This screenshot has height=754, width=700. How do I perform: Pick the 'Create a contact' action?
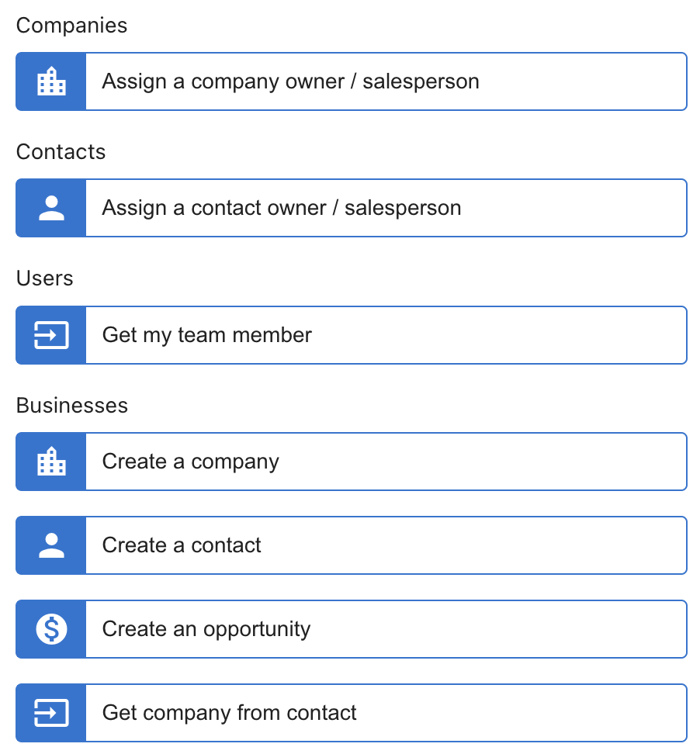(385, 545)
